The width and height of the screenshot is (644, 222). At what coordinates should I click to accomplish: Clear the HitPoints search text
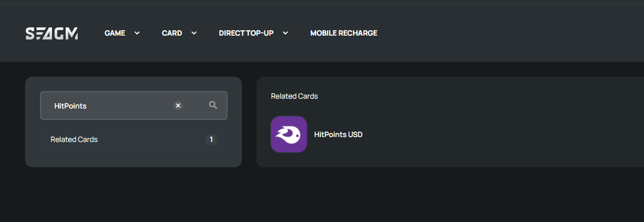click(x=178, y=106)
